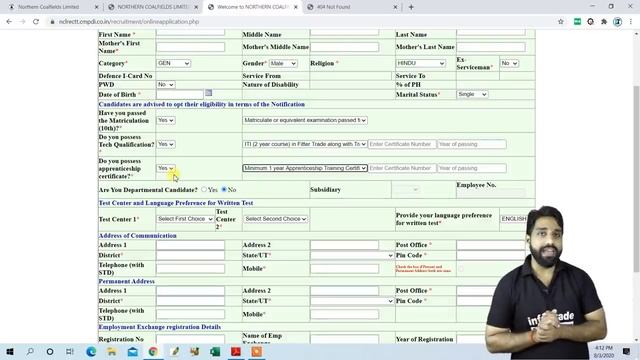Open the notification center icon
Image resolution: width=640 pixels, height=360 pixels.
point(627,351)
